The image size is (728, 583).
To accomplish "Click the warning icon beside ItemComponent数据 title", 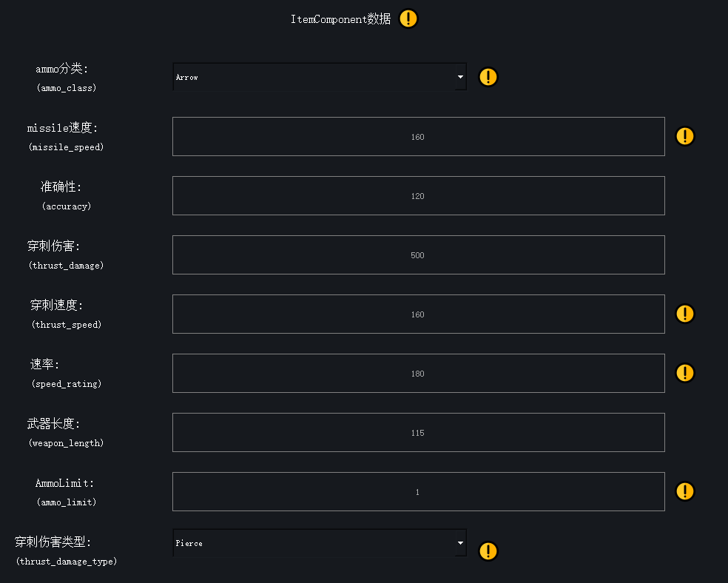I will click(408, 18).
